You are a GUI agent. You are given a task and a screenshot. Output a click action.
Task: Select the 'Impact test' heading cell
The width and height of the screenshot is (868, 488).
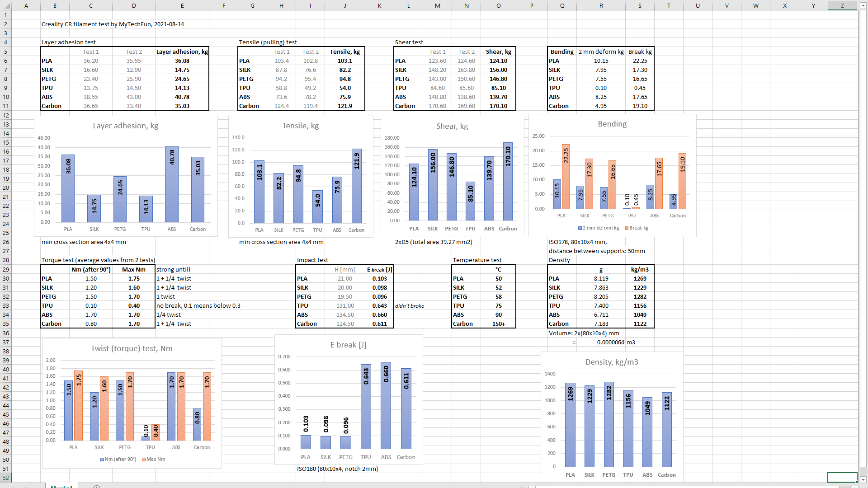coord(312,260)
